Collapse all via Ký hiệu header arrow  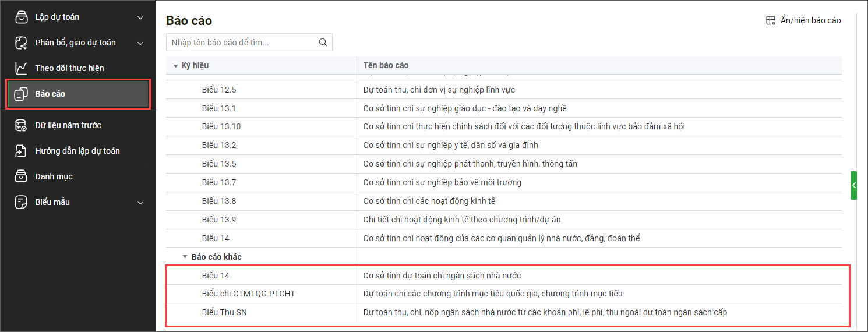[x=175, y=66]
